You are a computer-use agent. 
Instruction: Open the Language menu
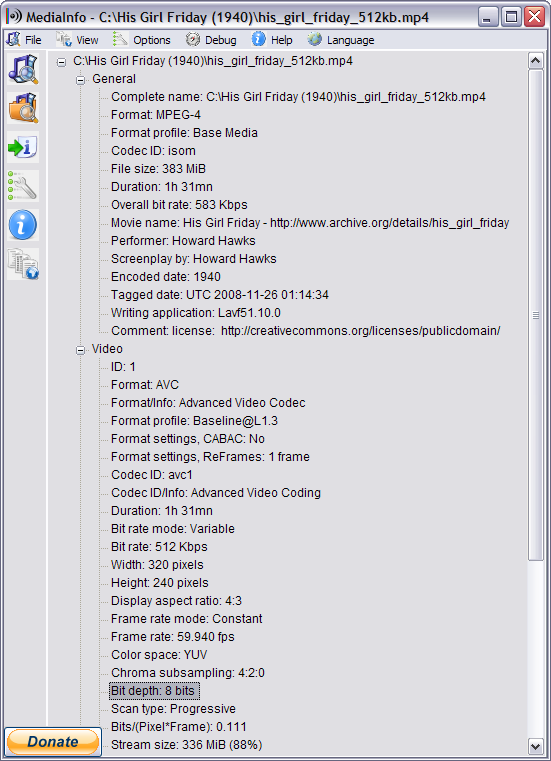coord(341,40)
